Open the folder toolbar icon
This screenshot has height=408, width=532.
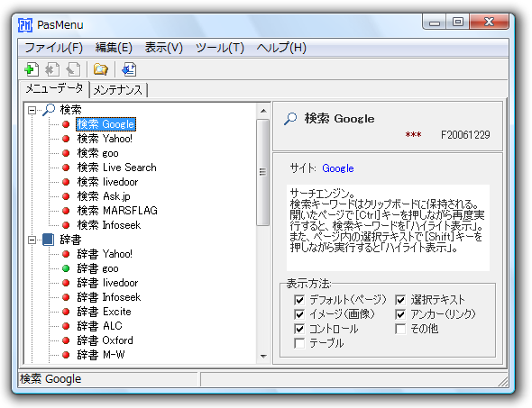101,69
